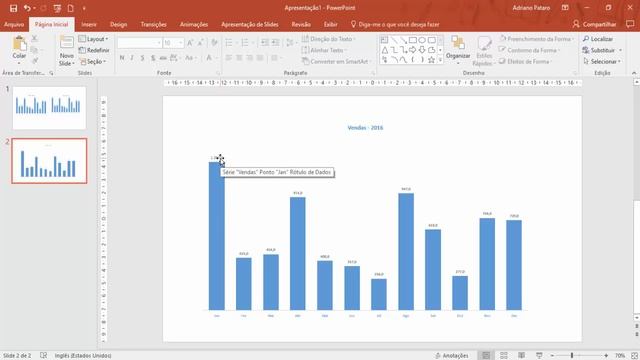640x360 pixels.
Task: Go to the Apresentação de Slides tab
Action: pos(249,24)
